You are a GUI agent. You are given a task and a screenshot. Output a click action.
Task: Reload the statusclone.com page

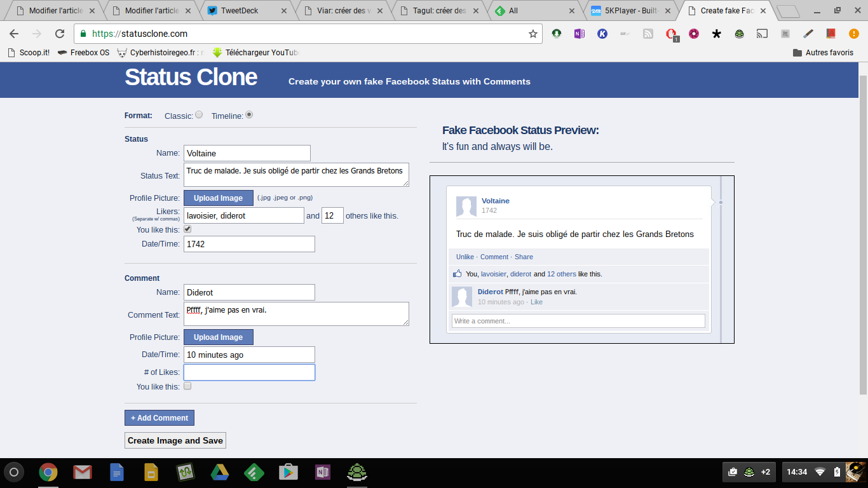[x=60, y=34]
